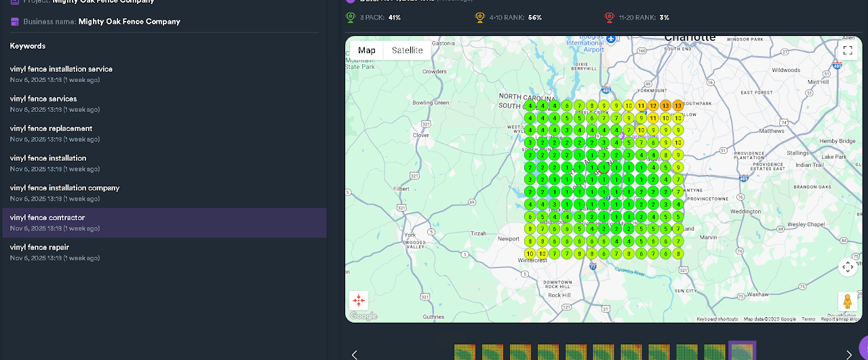Click the red arrows recenter icon on map
868x360 pixels.
(359, 300)
